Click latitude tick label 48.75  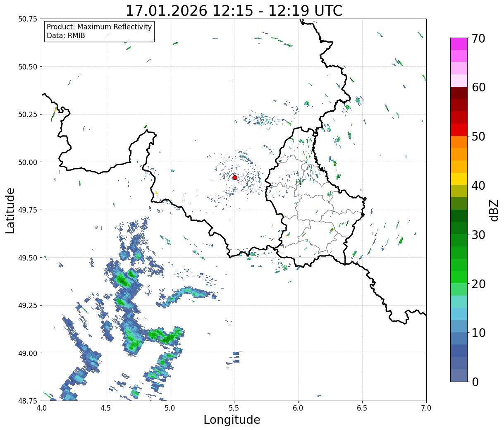(28, 401)
